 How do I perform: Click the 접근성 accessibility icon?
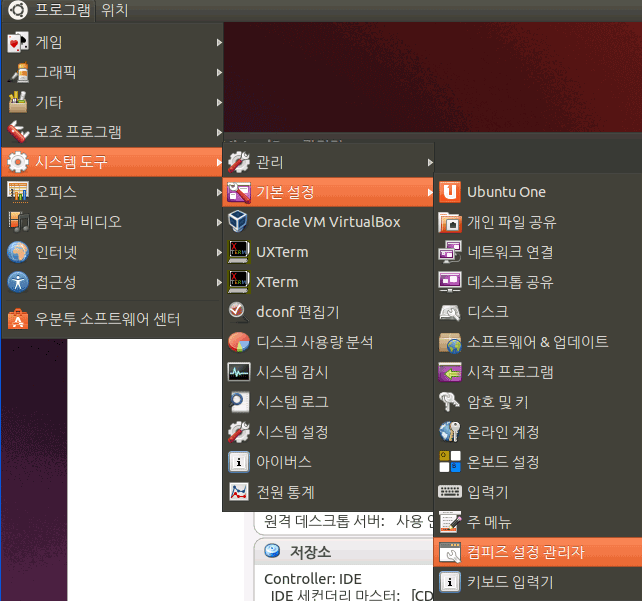(18, 282)
